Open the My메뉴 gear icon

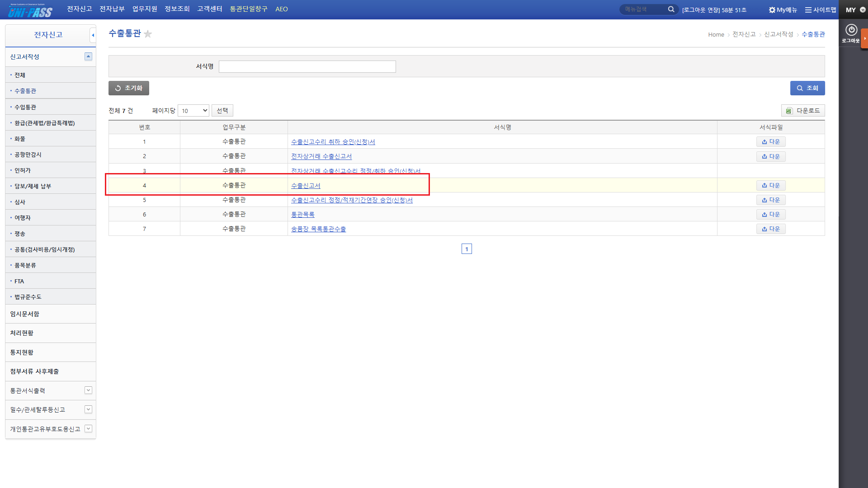tap(772, 10)
